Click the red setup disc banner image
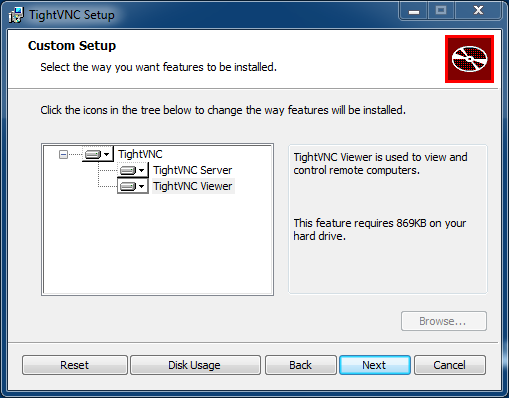The width and height of the screenshot is (509, 398). [469, 59]
